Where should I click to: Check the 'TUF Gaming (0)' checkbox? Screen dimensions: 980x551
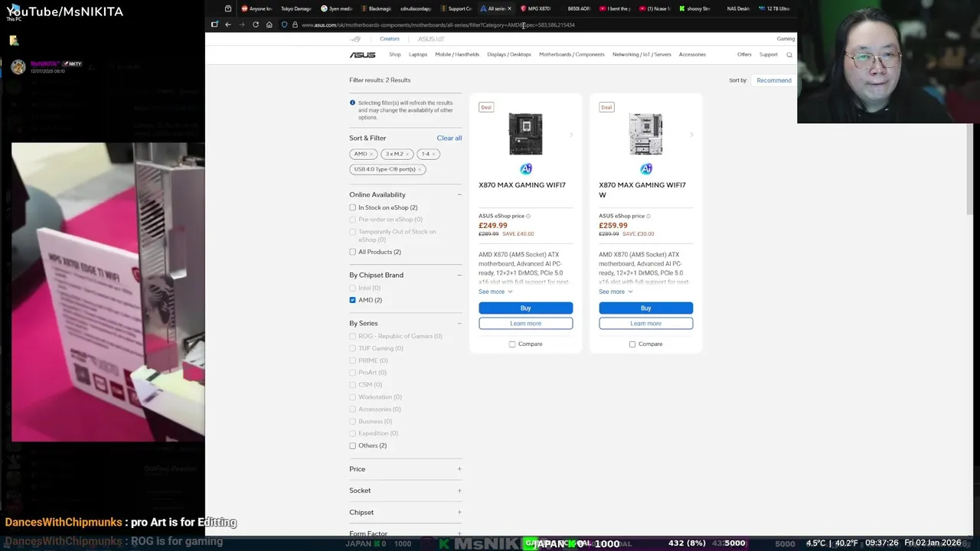point(352,348)
